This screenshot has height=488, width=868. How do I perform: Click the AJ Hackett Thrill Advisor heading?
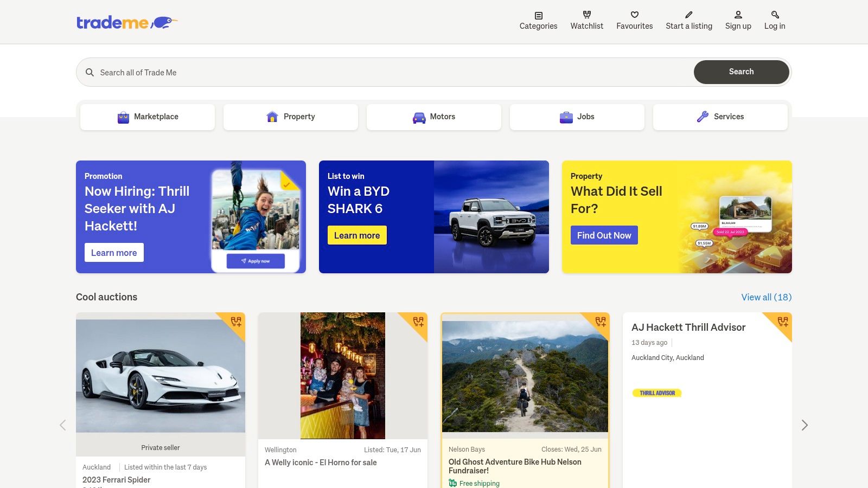coord(688,328)
